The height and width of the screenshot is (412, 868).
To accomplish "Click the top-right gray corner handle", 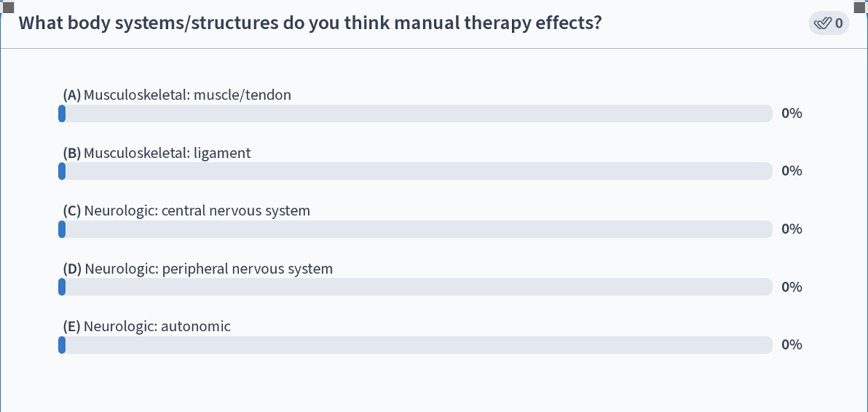I will pyautogui.click(x=863, y=7).
